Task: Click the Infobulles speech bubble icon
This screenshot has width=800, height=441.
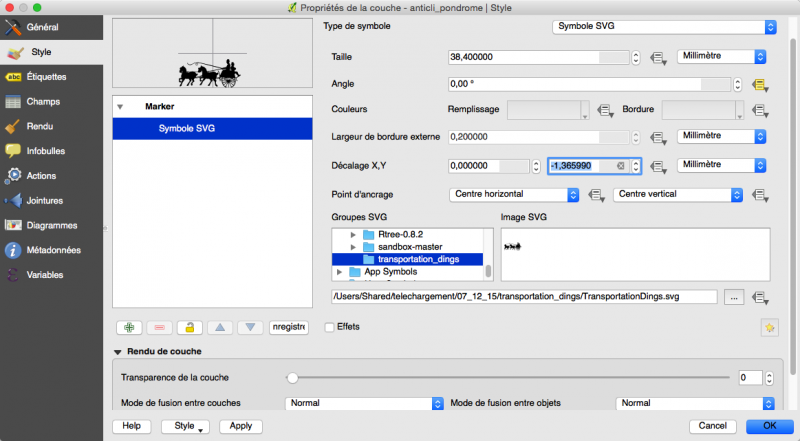Action: [14, 151]
